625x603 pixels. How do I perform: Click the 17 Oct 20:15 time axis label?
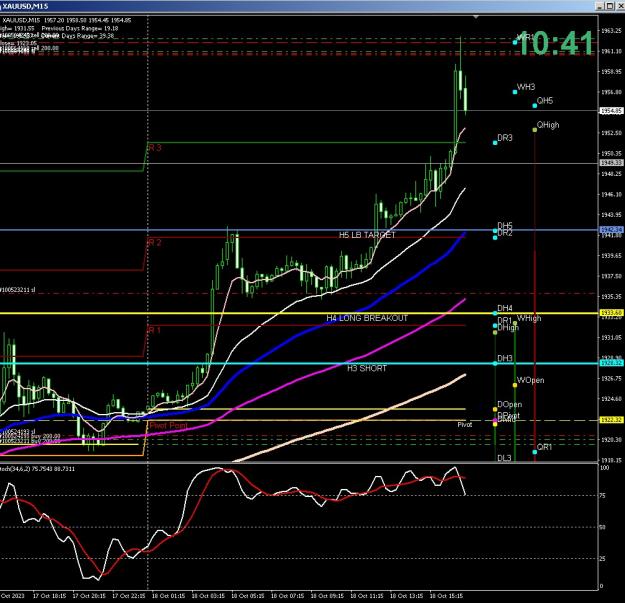coord(89,596)
